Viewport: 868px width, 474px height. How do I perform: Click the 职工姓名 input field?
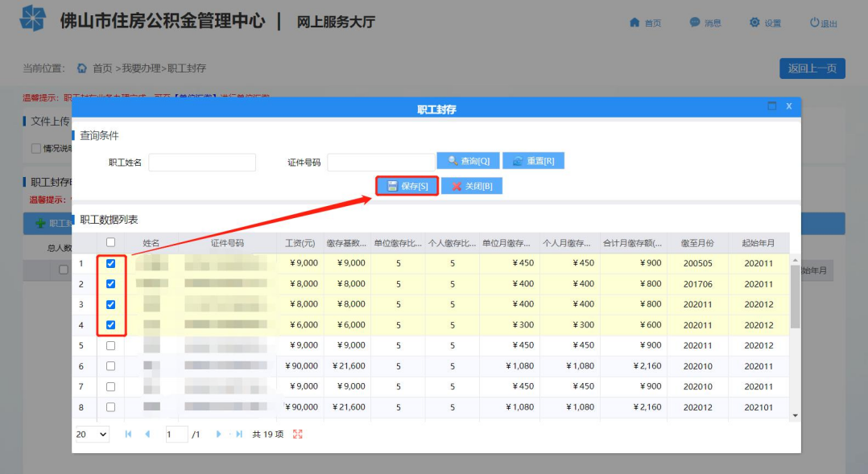click(202, 162)
